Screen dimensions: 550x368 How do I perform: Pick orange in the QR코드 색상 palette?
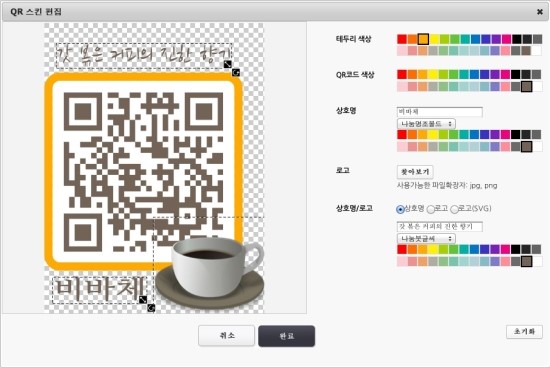tap(412, 74)
